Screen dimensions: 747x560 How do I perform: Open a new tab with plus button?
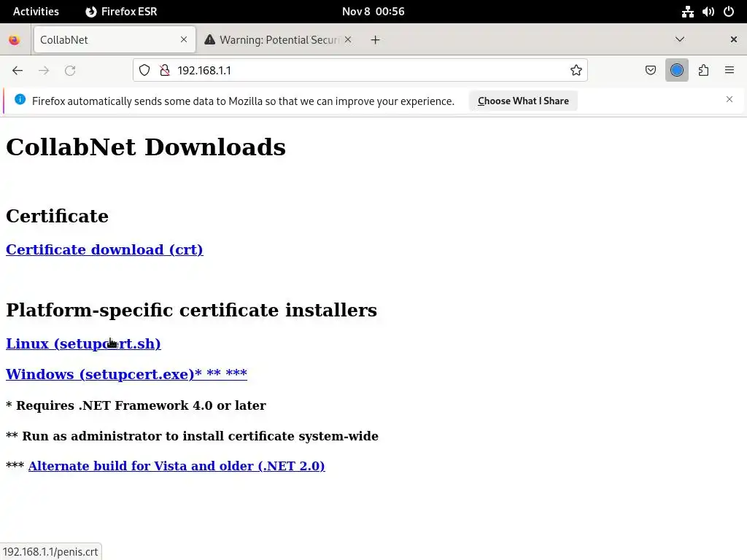click(x=376, y=40)
